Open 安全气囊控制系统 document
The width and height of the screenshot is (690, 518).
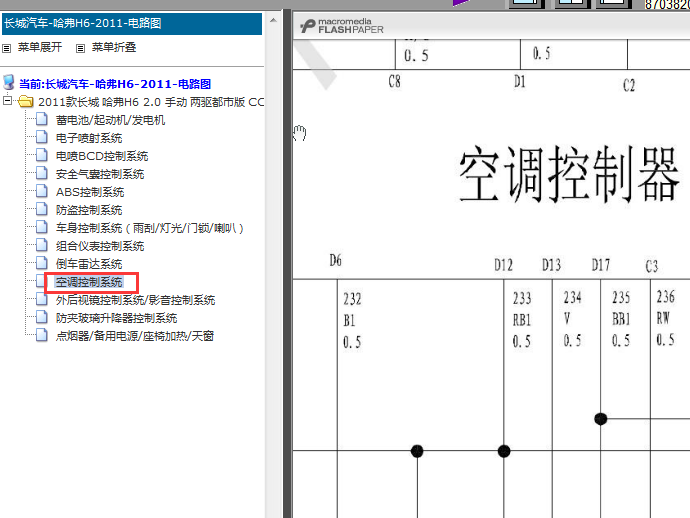pos(100,174)
